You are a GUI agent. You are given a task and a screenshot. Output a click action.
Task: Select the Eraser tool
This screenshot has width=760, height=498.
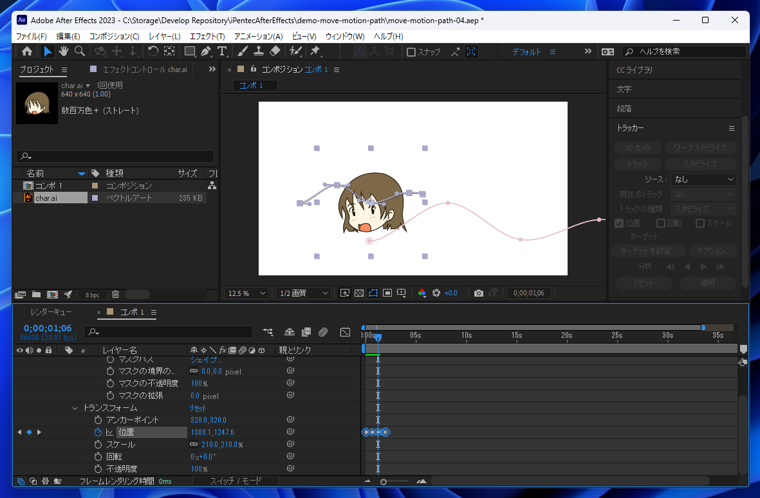tap(275, 52)
